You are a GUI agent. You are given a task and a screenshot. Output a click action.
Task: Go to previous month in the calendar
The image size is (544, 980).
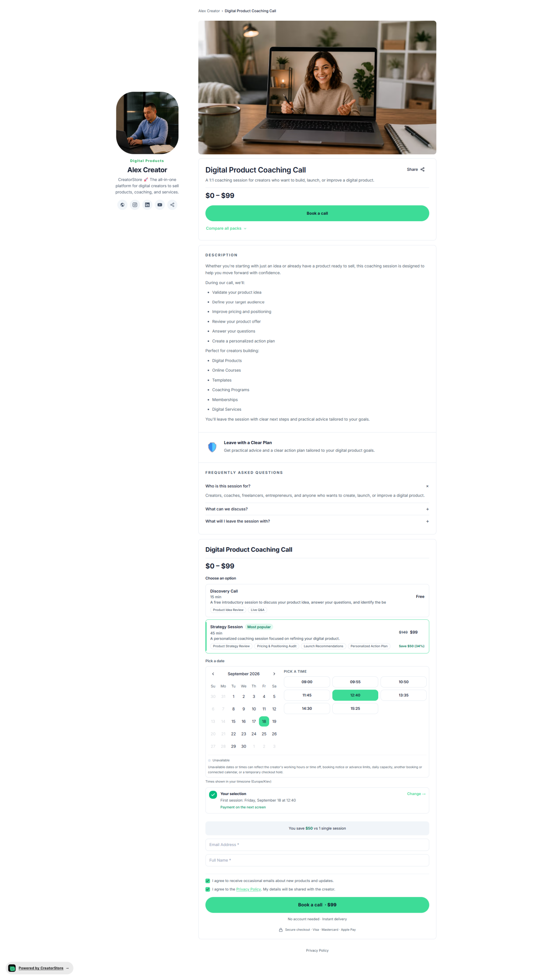[213, 674]
